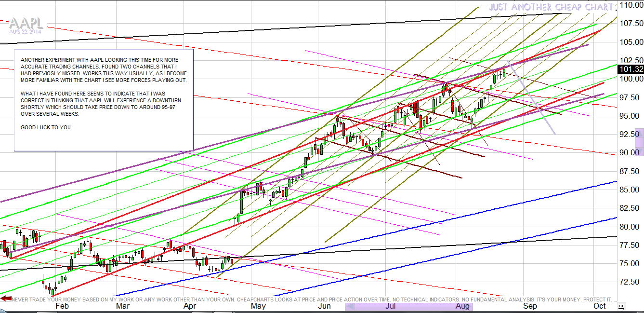This screenshot has height=313, width=644.
Task: Click the dark red left arrow icon
Action: [6, 299]
